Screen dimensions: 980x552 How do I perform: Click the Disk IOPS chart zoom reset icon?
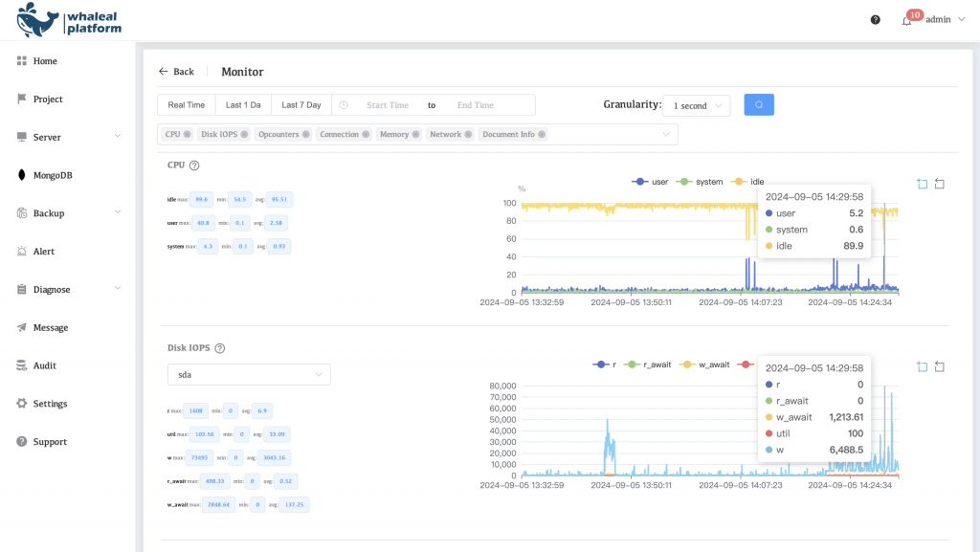point(940,366)
